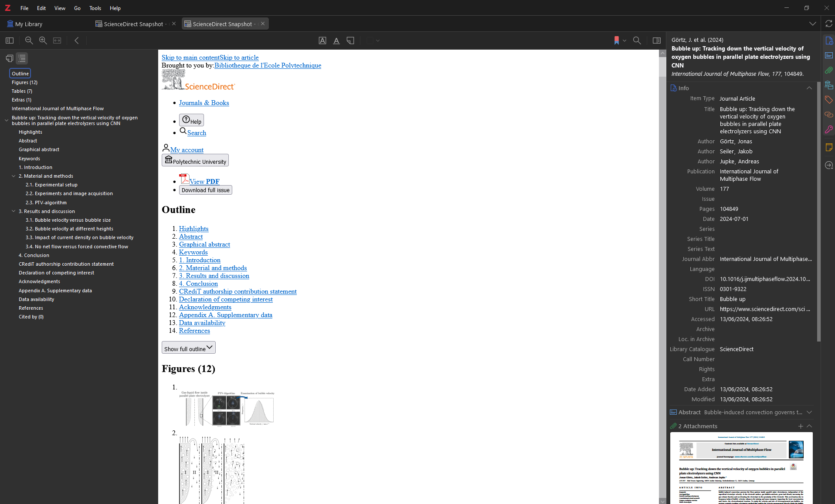Jump to Tags section in side nav
835x504 pixels.
click(x=828, y=100)
